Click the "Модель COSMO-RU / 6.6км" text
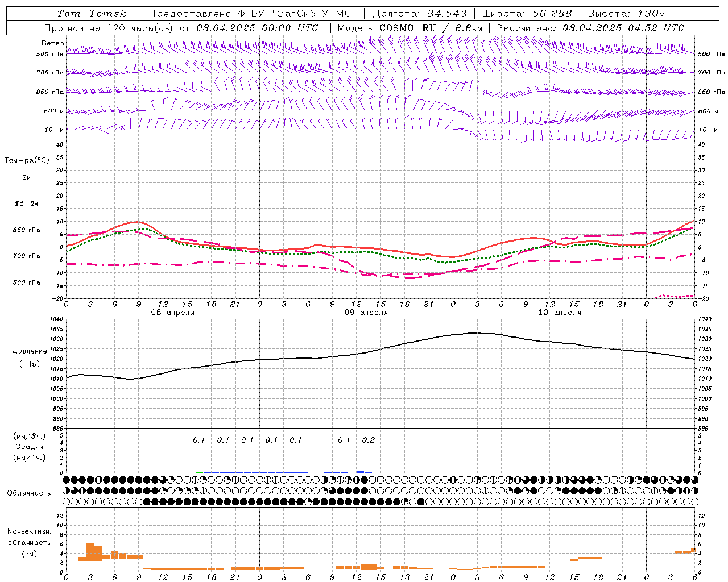This screenshot has height=582, width=728. pyautogui.click(x=409, y=28)
